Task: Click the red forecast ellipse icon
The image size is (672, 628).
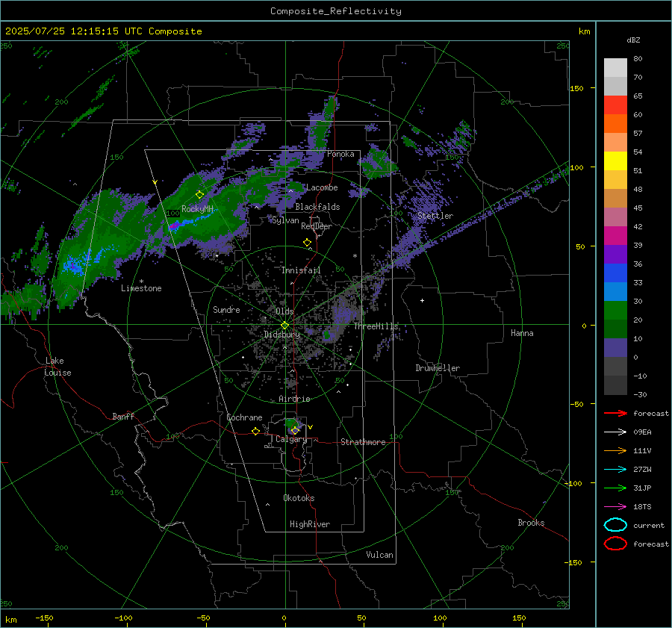Action: pyautogui.click(x=615, y=544)
